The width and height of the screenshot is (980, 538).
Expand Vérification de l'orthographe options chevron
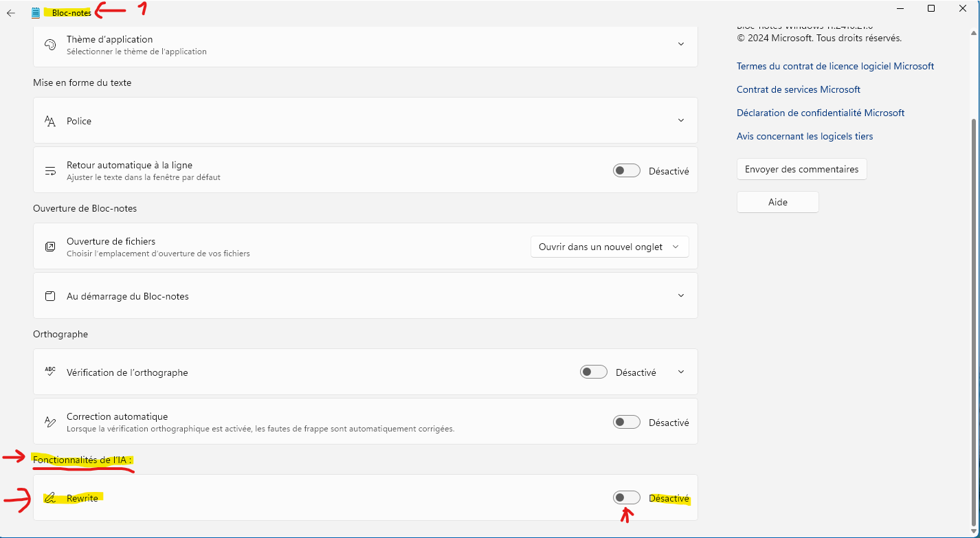click(x=681, y=372)
